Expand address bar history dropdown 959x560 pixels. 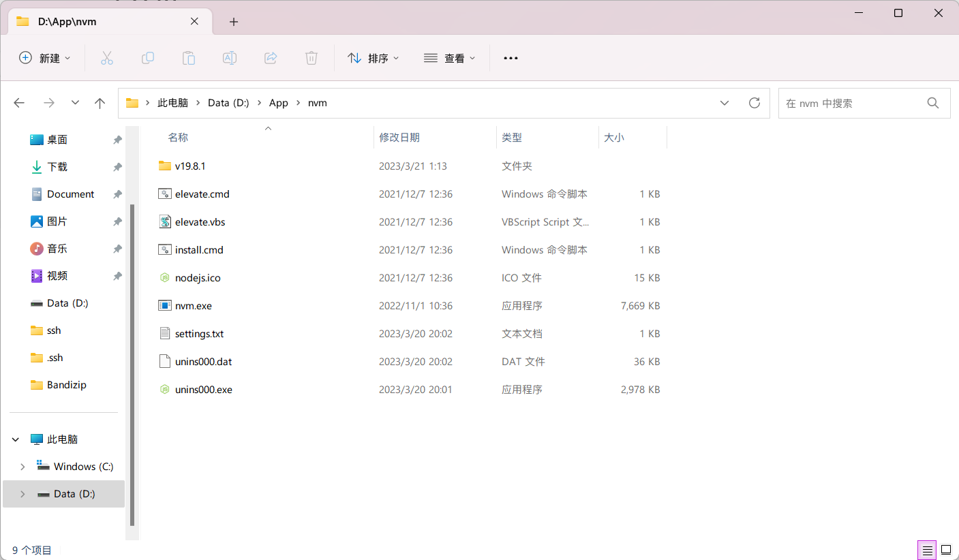[724, 103]
